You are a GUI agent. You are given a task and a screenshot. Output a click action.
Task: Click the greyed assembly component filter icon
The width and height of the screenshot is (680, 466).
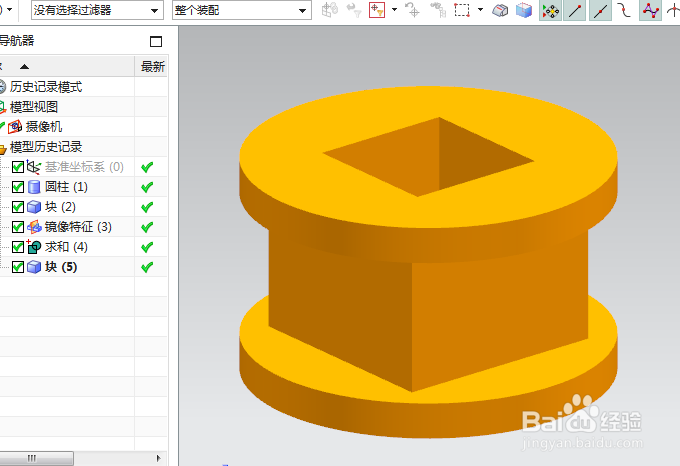330,10
